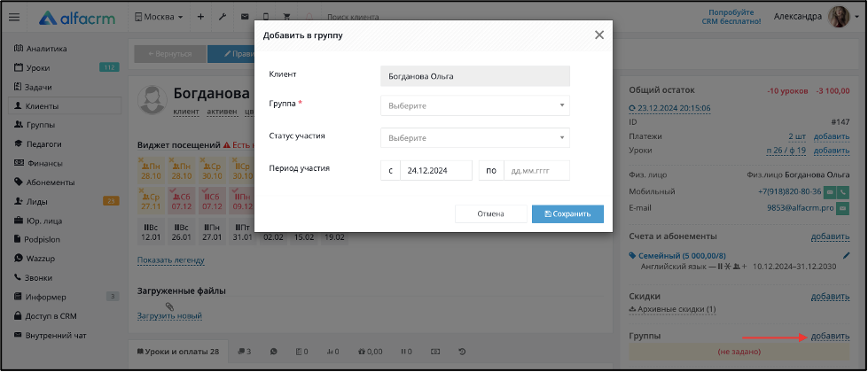Select the gift bonus tab showing 0,00

(x=371, y=352)
